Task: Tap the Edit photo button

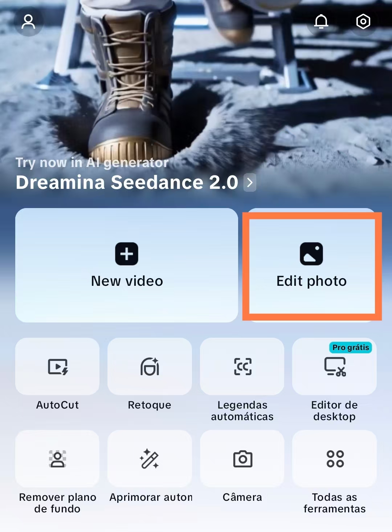Action: (312, 265)
